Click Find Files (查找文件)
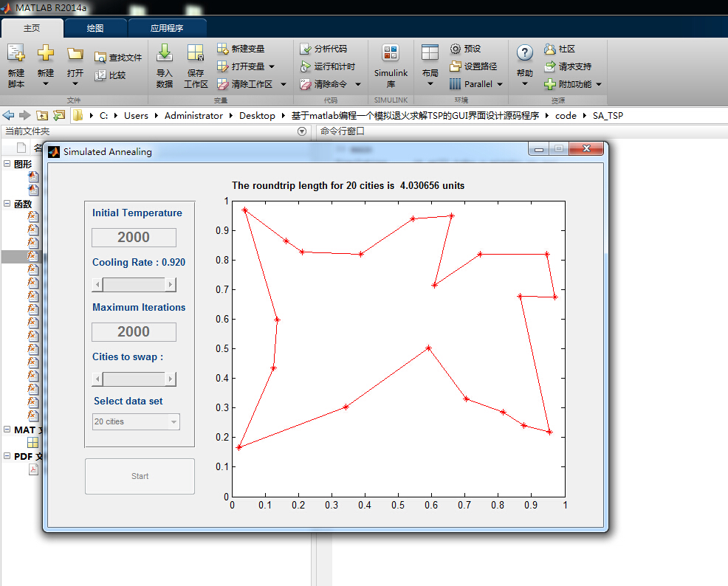The image size is (728, 586). pos(118,57)
